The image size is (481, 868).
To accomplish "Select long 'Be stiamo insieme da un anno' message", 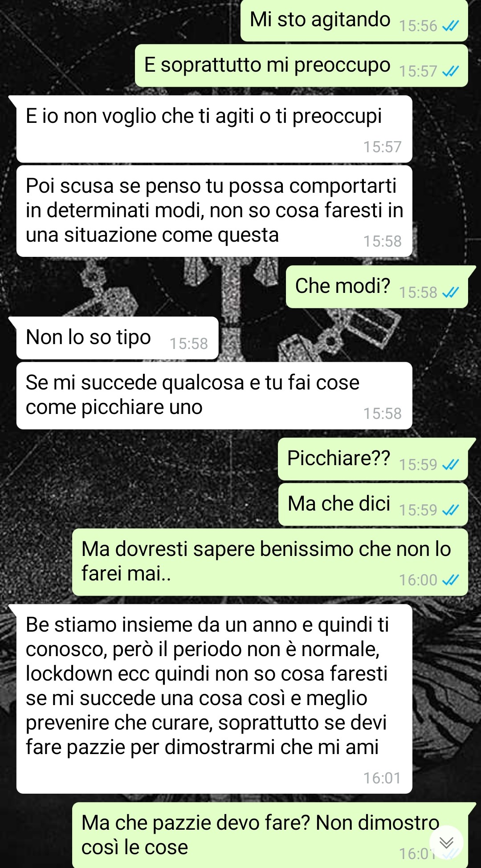I will pyautogui.click(x=214, y=699).
